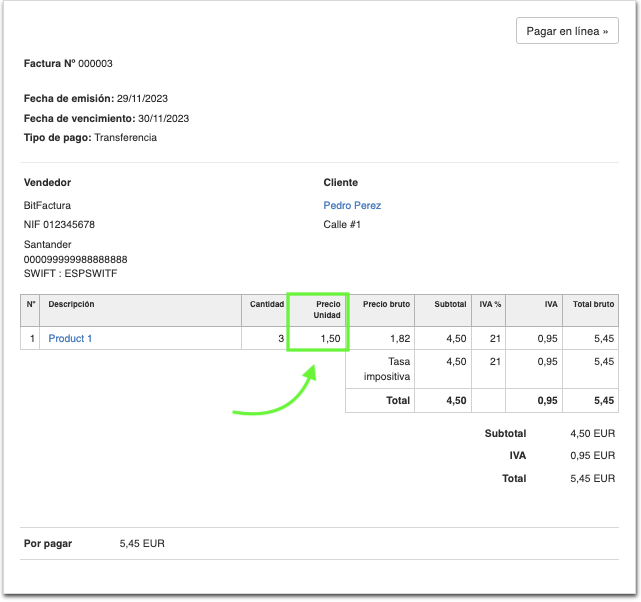Click the Factura Nº 000003 invoice title
641x602 pixels.
(x=68, y=64)
